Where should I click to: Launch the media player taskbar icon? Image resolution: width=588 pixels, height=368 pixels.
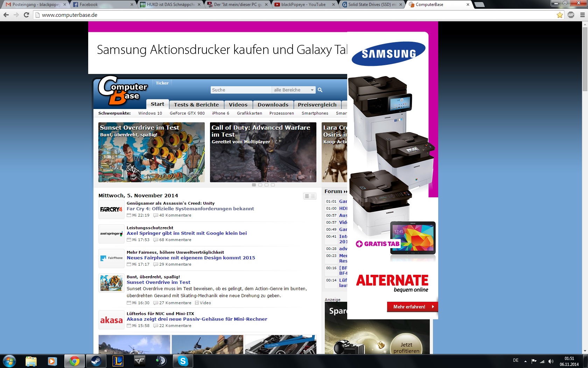[52, 361]
